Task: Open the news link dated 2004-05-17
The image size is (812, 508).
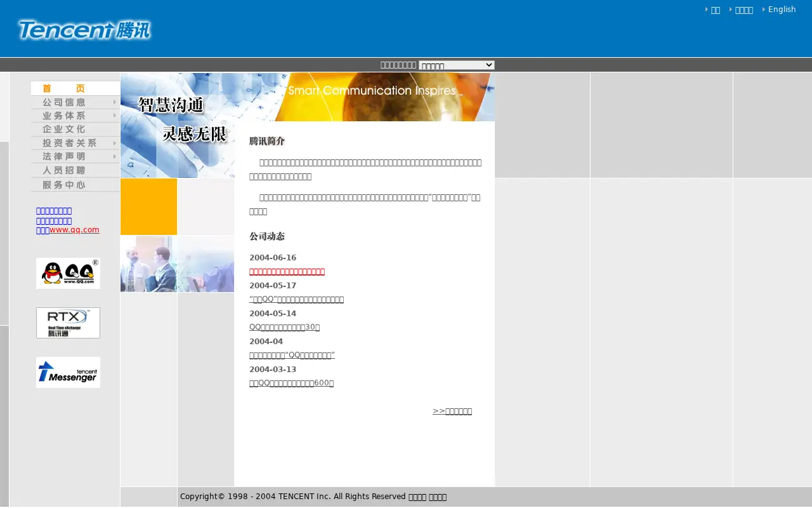Action: point(296,300)
